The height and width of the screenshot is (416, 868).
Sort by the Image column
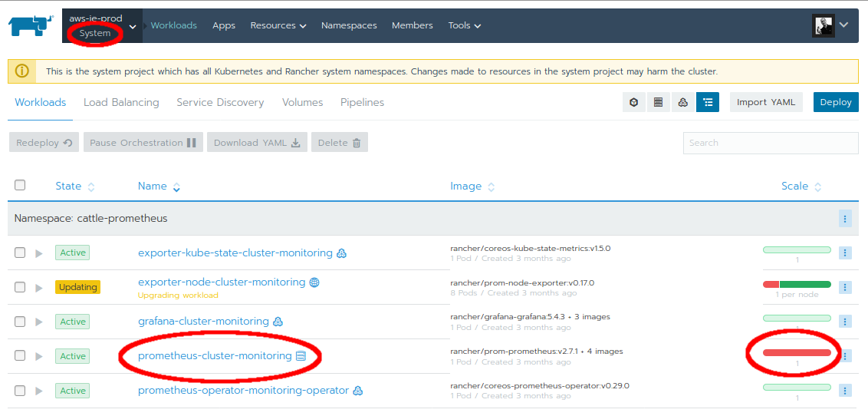[472, 187]
